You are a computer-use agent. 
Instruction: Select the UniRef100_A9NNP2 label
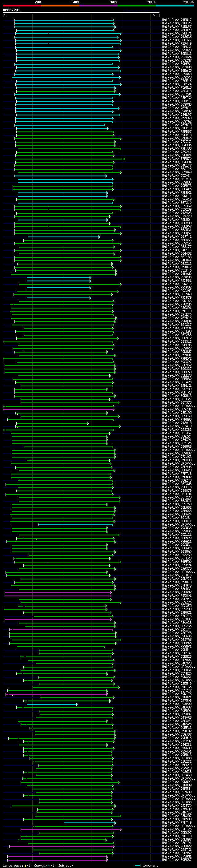177,782
